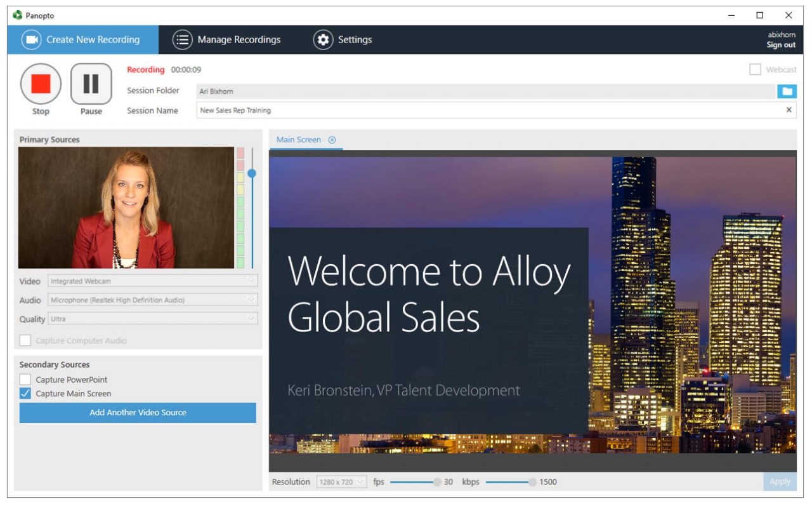Image resolution: width=812 pixels, height=508 pixels.
Task: Pause the current recording
Action: 91,84
